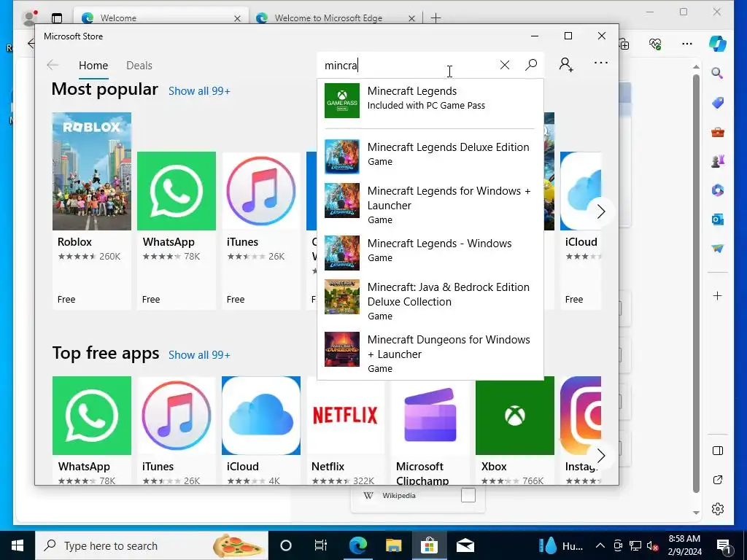
Task: Open Edge sidebar Microsoft 365 icon
Action: pyautogui.click(x=718, y=190)
